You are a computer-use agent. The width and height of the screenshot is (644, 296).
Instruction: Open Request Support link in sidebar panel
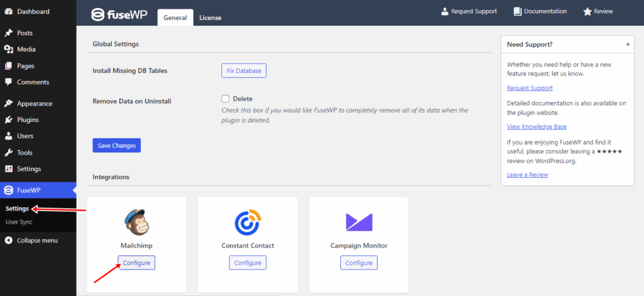point(530,88)
